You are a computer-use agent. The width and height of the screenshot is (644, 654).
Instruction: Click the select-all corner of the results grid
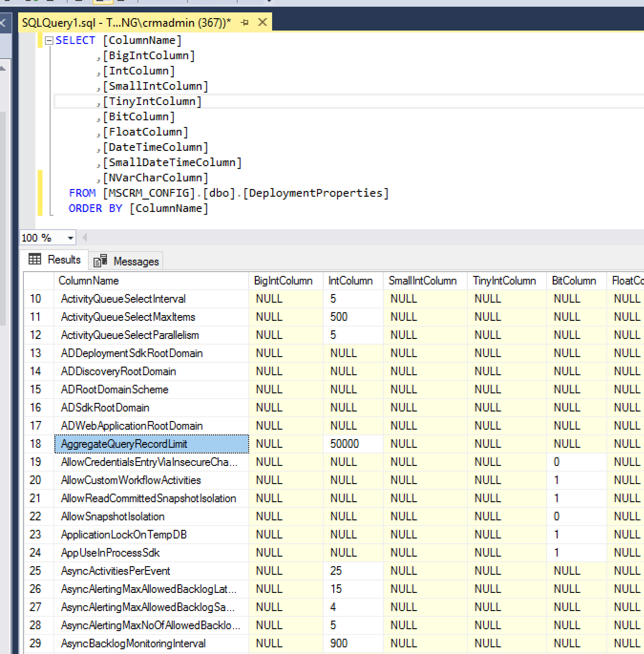click(x=38, y=281)
